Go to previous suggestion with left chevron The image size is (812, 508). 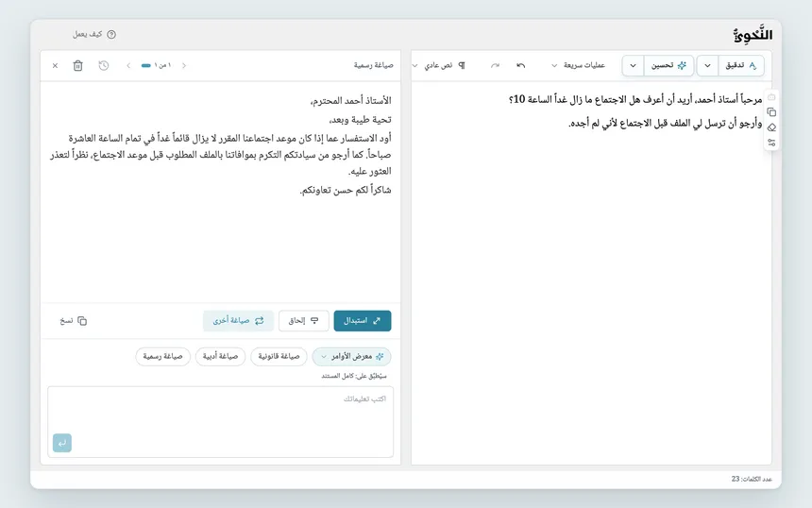tap(128, 66)
